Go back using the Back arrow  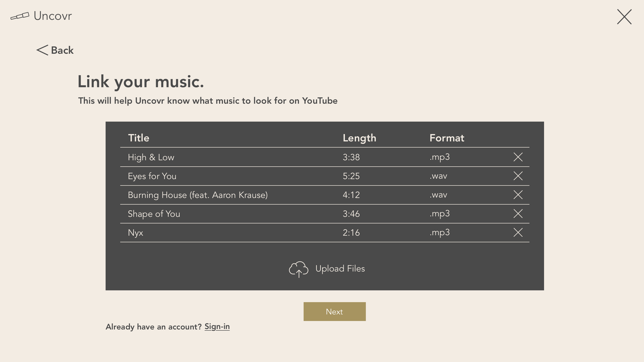click(55, 50)
